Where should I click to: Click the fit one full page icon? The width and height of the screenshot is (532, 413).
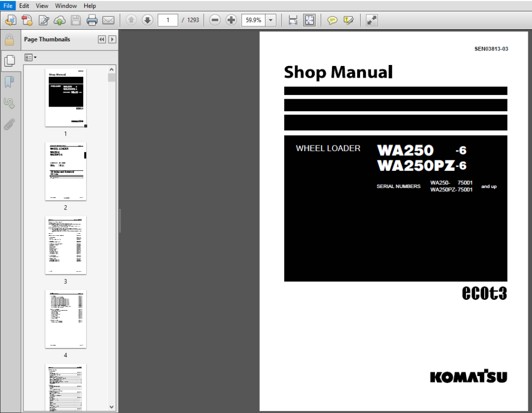tap(310, 20)
